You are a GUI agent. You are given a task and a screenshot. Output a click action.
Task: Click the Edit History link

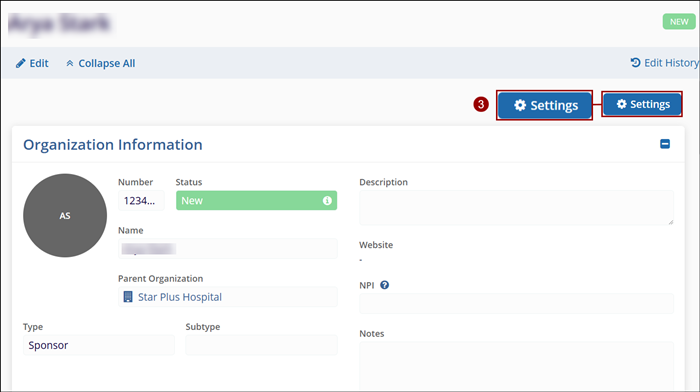click(x=671, y=63)
